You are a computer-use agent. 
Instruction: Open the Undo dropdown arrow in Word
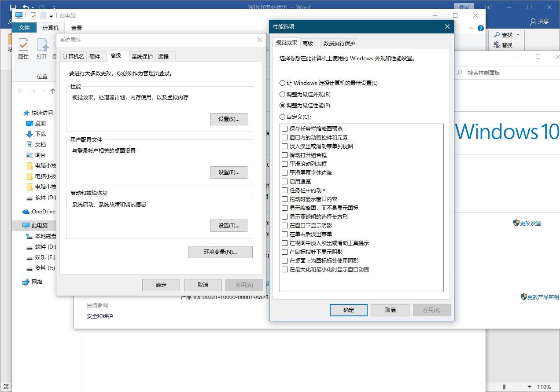point(32,7)
